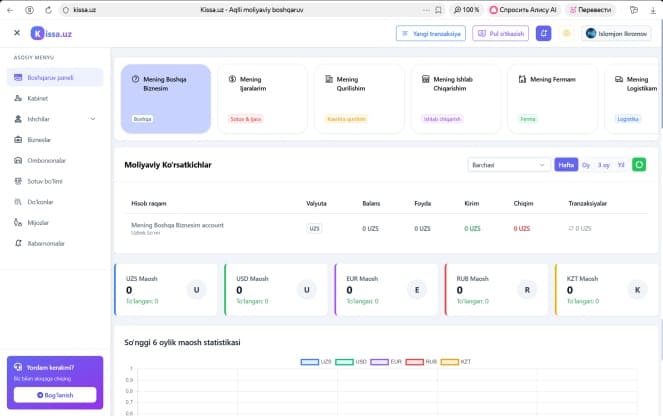Click the browser bookmark icon
The height and width of the screenshot is (416, 663).
pyautogui.click(x=438, y=10)
